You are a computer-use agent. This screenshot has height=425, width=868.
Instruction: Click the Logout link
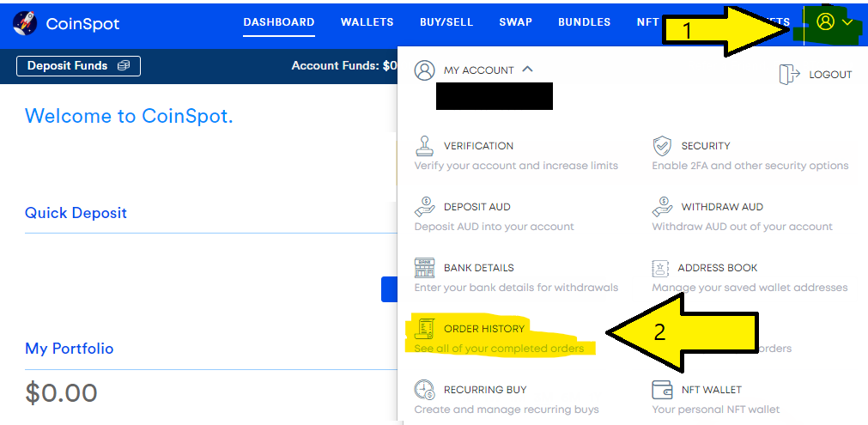[830, 75]
